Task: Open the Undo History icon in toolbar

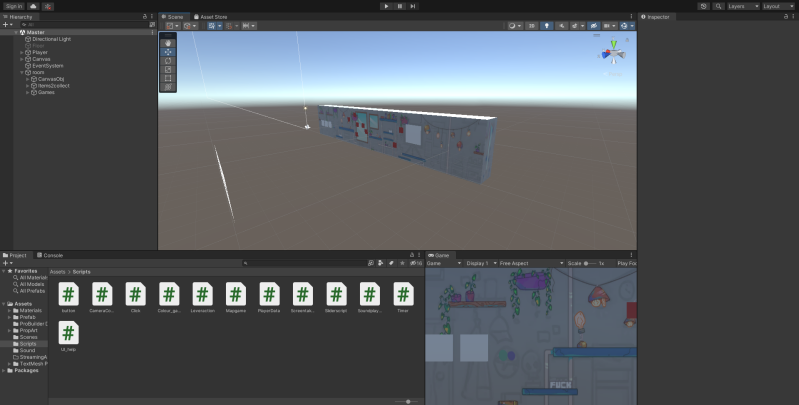Action: pyautogui.click(x=703, y=6)
